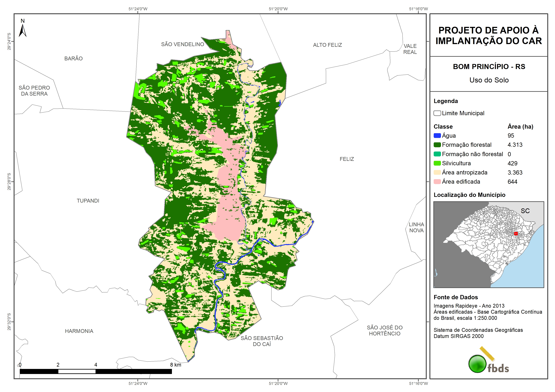Click the Limite Municipal legend symbol
555x392 pixels.
(437, 113)
